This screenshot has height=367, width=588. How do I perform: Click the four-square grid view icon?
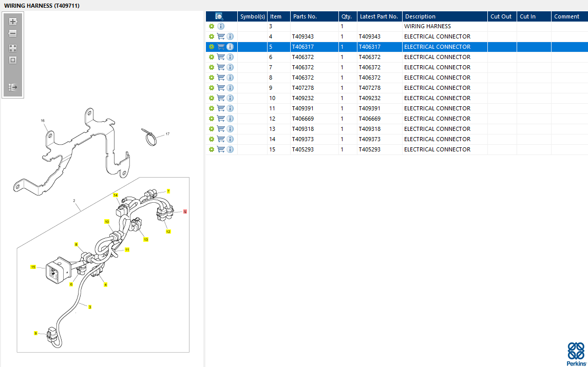click(x=13, y=48)
